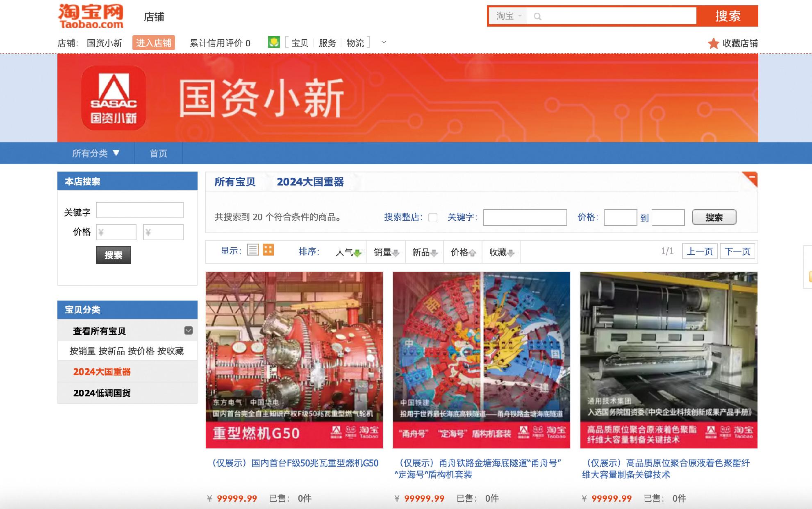The width and height of the screenshot is (812, 509).
Task: Go to 下一页 of results
Action: pos(737,251)
